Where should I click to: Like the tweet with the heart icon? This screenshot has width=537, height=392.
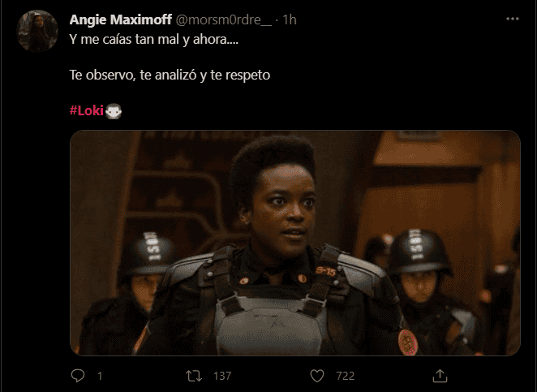tap(317, 376)
